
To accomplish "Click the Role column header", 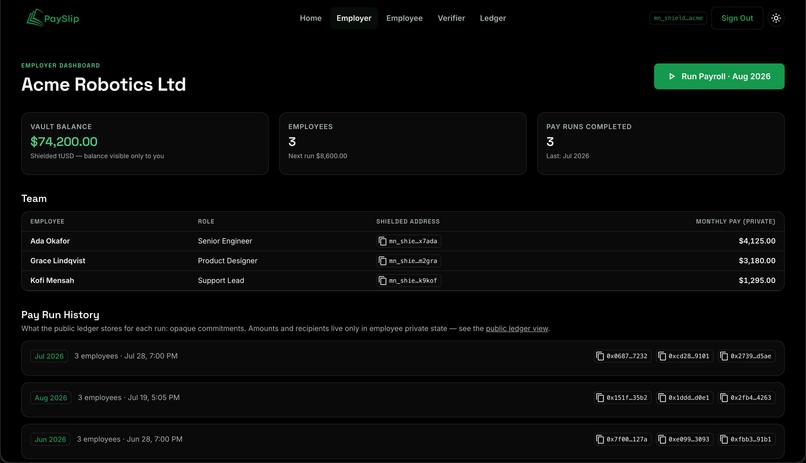I will click(206, 221).
